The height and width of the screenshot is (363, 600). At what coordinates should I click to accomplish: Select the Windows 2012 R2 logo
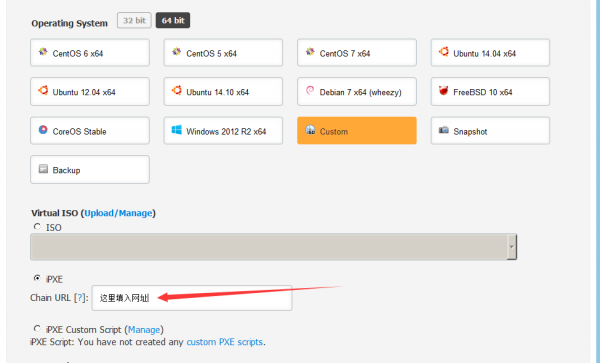point(176,130)
